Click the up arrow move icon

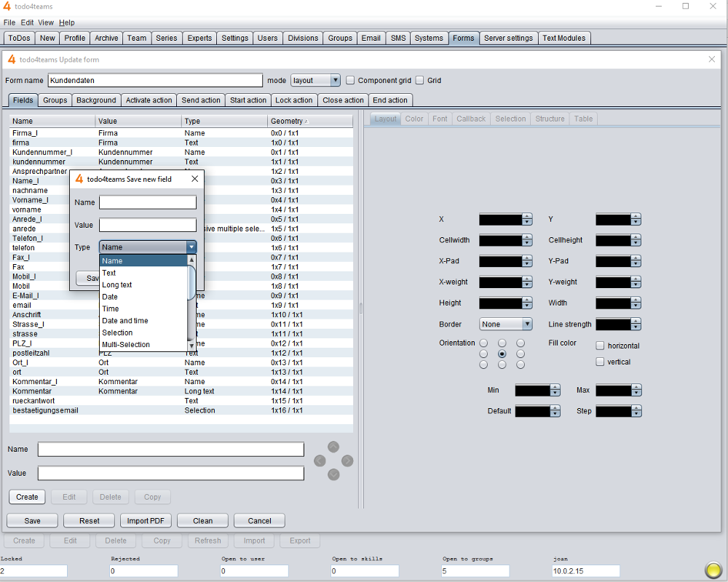(333, 447)
